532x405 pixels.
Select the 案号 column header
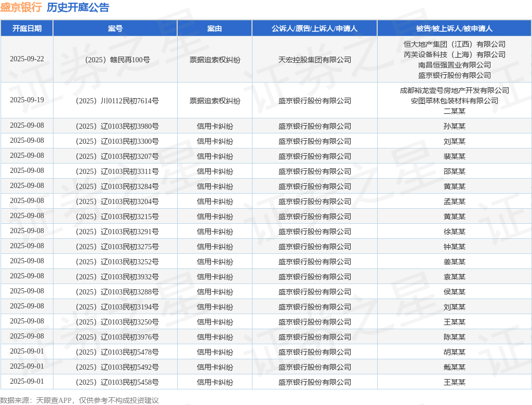115,29
